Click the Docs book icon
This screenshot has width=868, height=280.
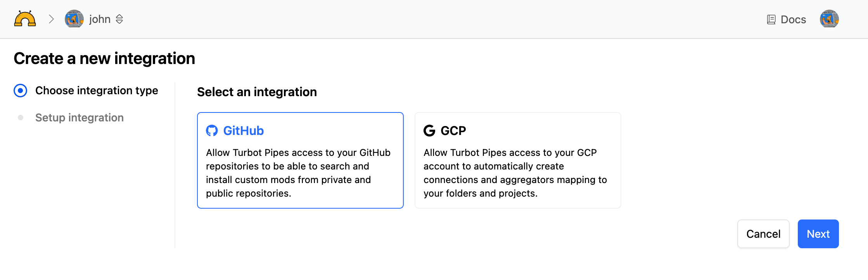coord(771,19)
